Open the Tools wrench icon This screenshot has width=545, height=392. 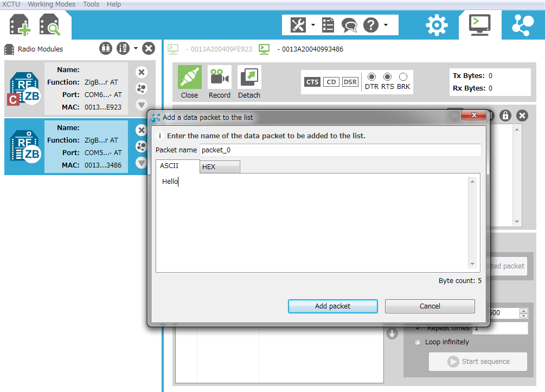(x=298, y=25)
